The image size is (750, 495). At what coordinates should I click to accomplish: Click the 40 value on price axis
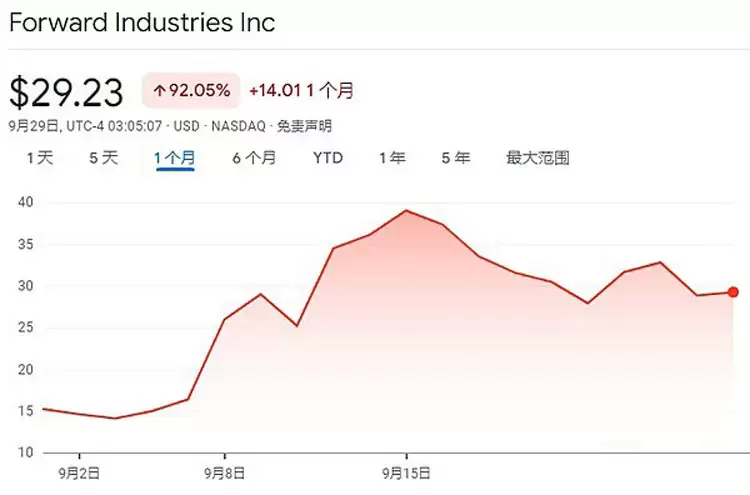click(x=26, y=203)
